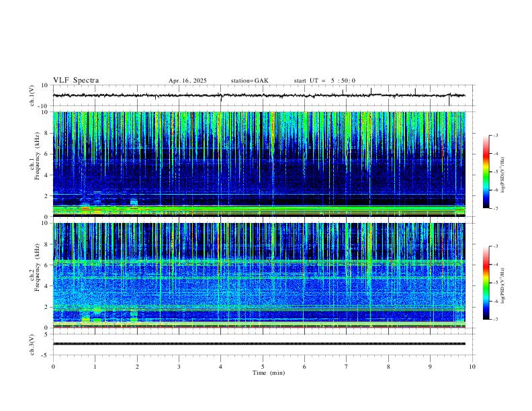Screen dimensions: 532x411
Task: Click the time axis tick label '9'
Action: click(430, 367)
